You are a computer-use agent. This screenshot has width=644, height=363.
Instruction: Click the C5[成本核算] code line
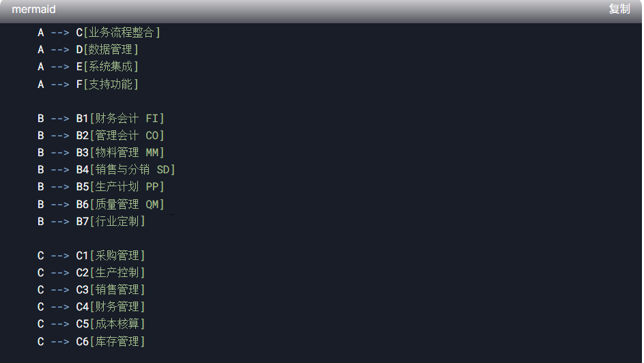coord(92,324)
